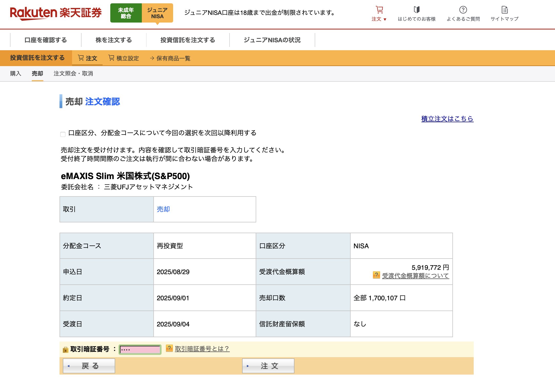The image size is (555, 392).
Task: Open the 積立注文はこちら link
Action: (x=447, y=119)
